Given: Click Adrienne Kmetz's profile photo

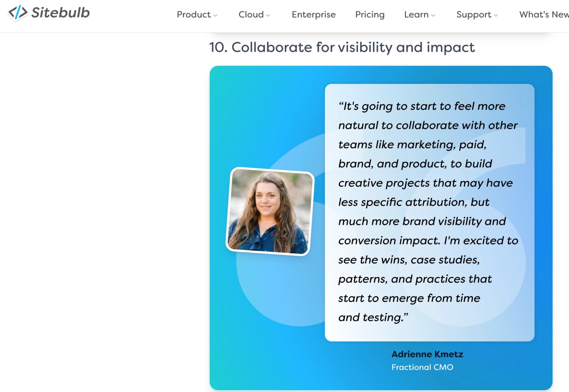Looking at the screenshot, I should (270, 212).
